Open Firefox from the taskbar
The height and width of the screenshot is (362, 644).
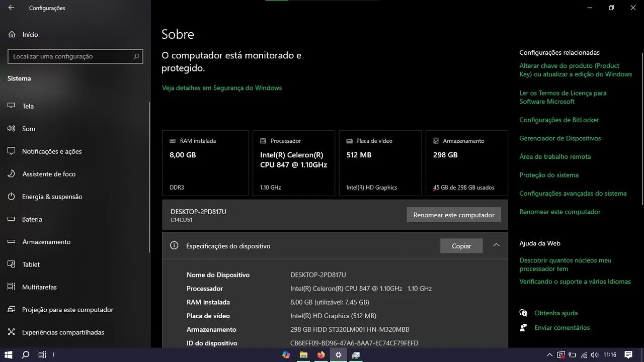click(321, 355)
